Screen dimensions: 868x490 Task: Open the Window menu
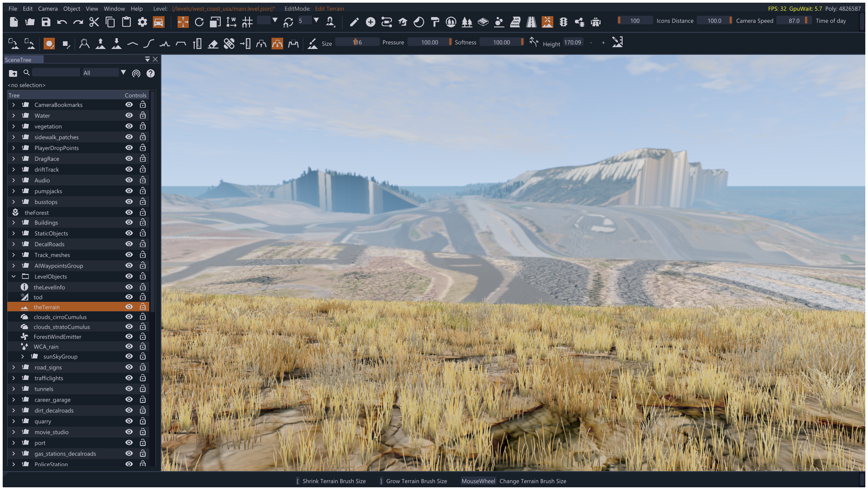tap(114, 9)
